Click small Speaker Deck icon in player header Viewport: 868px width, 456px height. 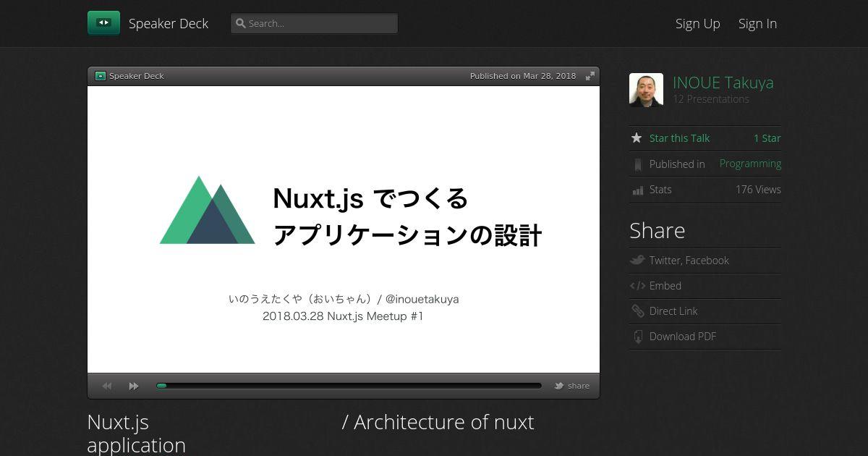tap(101, 76)
